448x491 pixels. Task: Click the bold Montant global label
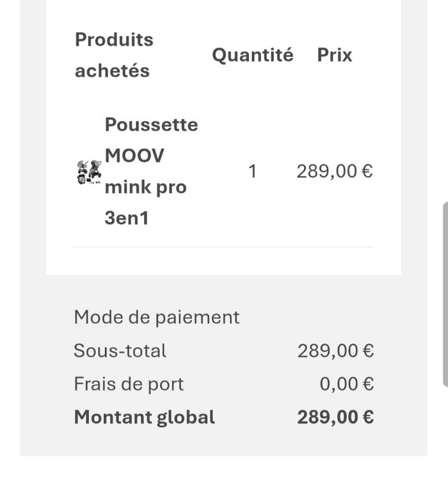coord(144,417)
